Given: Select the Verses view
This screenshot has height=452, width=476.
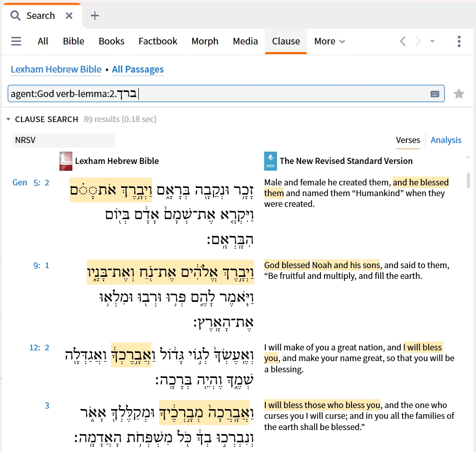Looking at the screenshot, I should [408, 140].
